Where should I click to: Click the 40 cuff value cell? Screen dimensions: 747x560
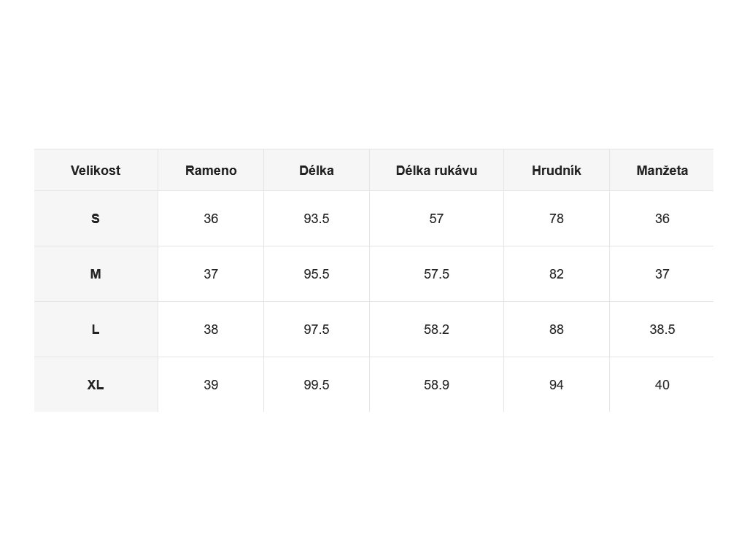662,385
